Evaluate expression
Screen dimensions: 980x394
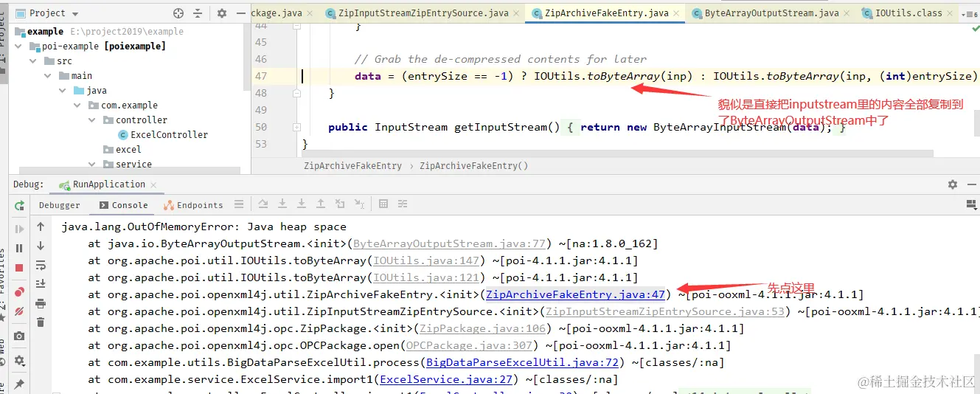383,204
